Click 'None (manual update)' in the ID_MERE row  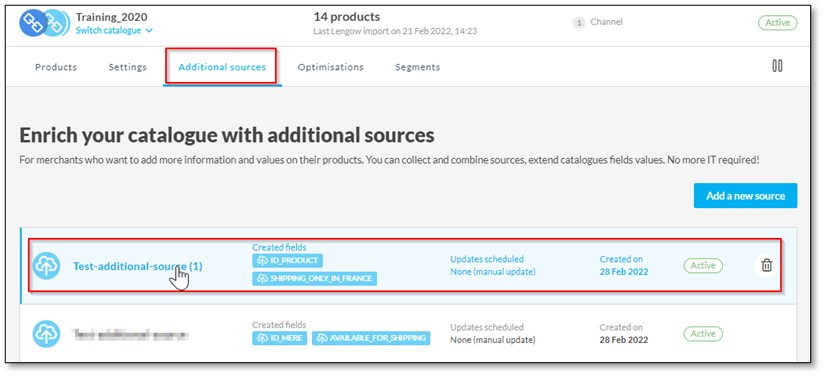point(492,340)
